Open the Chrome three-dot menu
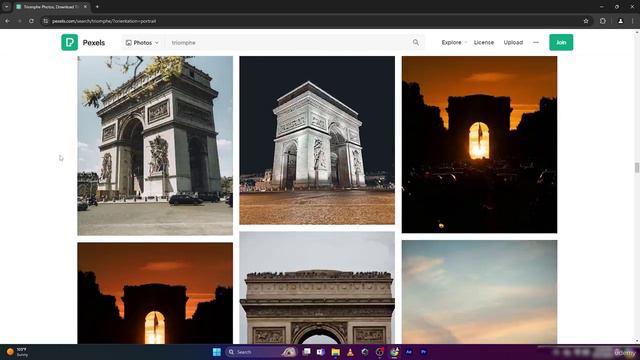 (x=633, y=21)
